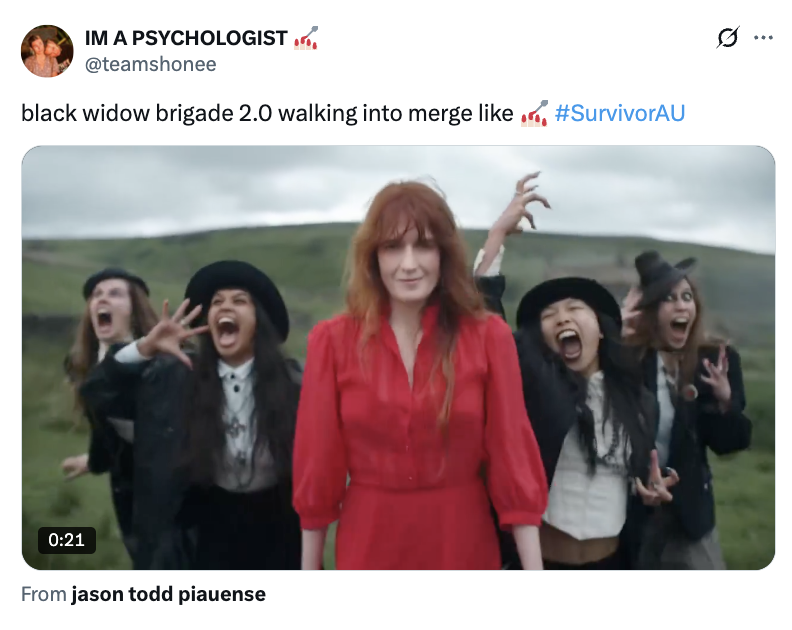Select the tweet text about black widow brigade
The image size is (792, 630).
pyautogui.click(x=267, y=113)
